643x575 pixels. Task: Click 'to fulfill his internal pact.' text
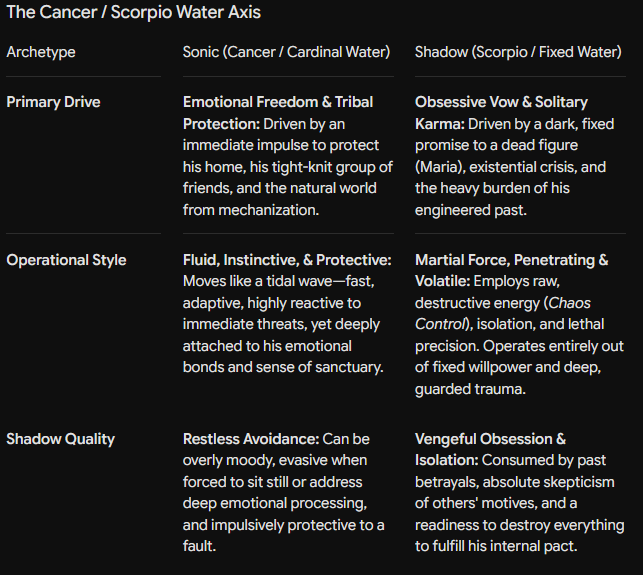coord(496,546)
